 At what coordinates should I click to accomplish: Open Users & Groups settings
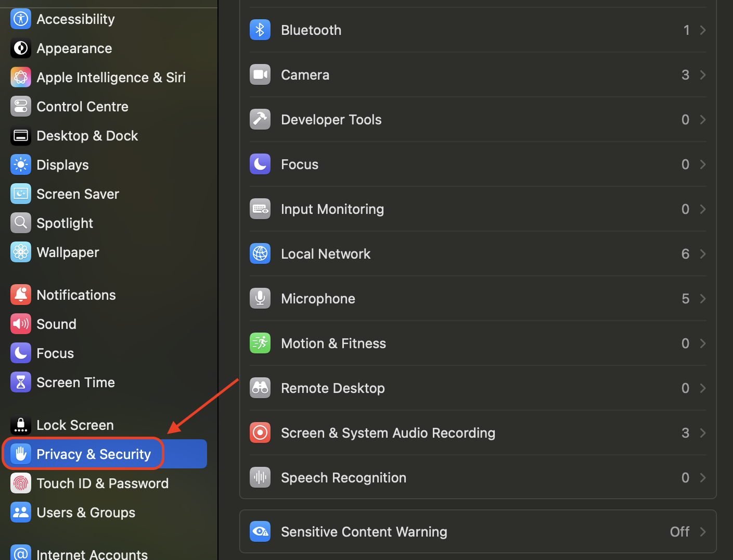[x=85, y=512]
